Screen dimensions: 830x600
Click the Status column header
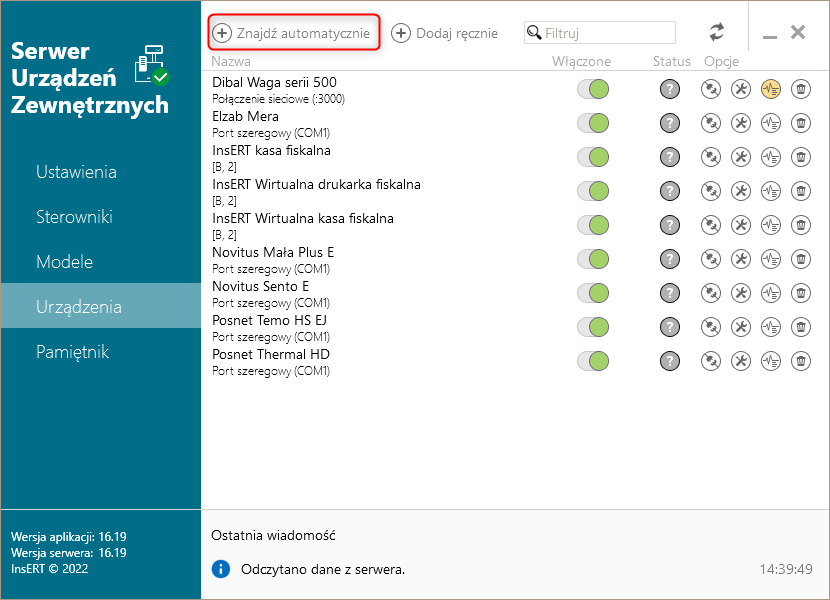671,61
